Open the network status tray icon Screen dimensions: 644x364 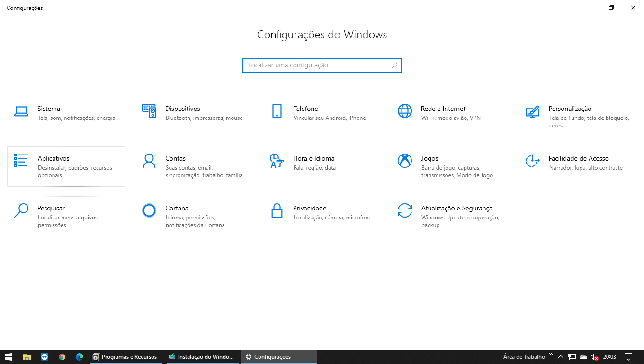pos(572,357)
